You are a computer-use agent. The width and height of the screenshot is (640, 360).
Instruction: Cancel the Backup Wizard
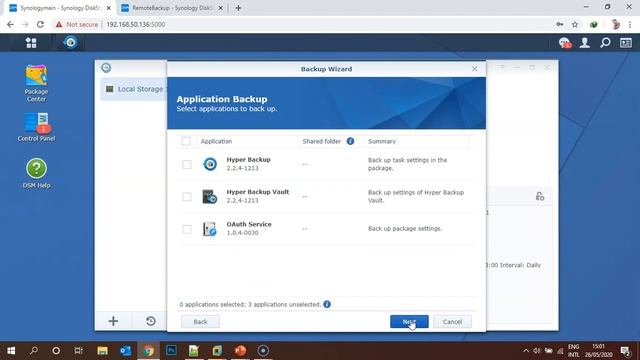[452, 322]
